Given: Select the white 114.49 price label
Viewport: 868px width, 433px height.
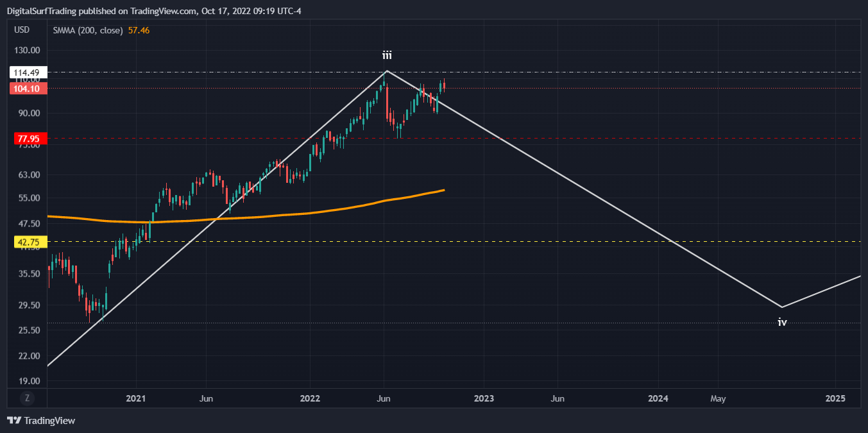Looking at the screenshot, I should click(x=30, y=72).
